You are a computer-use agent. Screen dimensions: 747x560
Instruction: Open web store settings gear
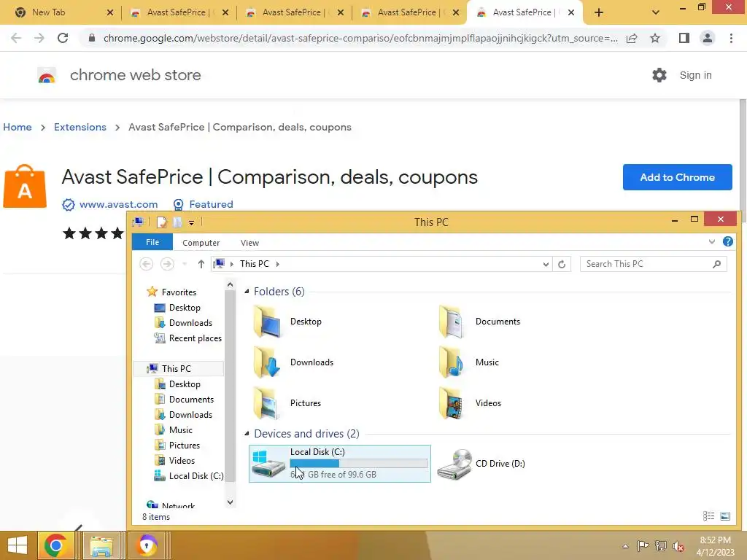(659, 75)
